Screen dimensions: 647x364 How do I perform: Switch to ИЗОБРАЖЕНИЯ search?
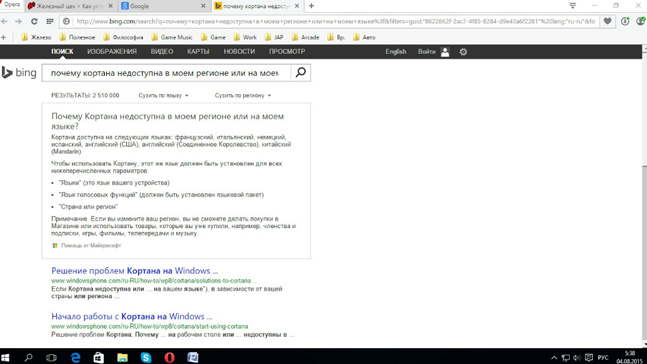click(x=112, y=52)
